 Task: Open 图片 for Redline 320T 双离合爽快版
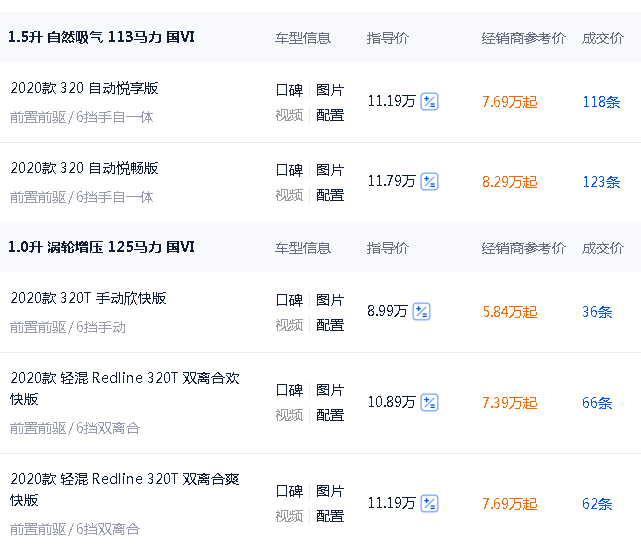click(x=330, y=491)
